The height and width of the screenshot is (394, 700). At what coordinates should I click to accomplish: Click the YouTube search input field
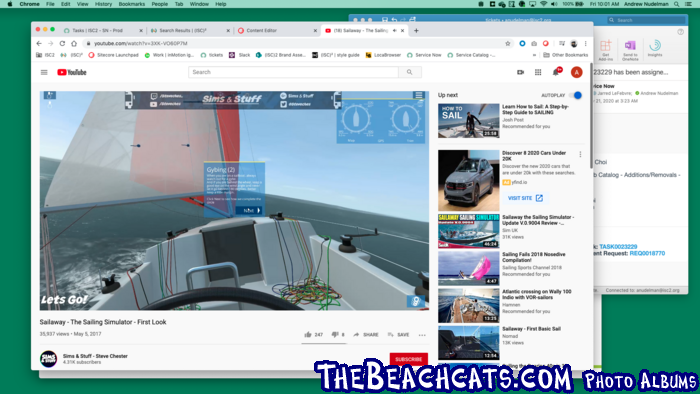(293, 72)
